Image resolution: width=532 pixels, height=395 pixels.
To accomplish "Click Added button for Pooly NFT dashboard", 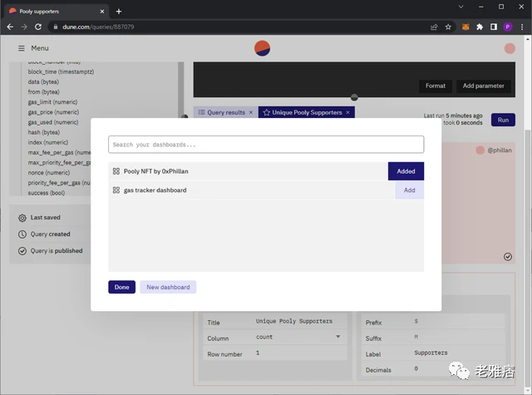I will (x=406, y=171).
